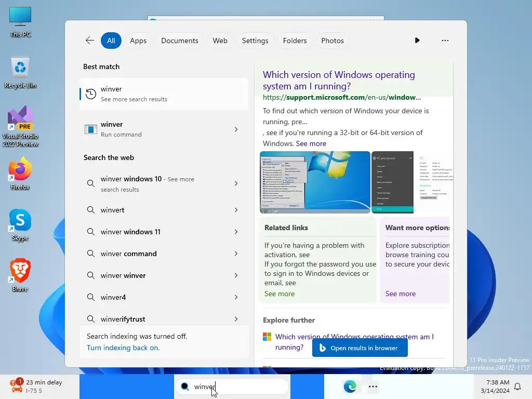Show more filters with the play arrow
The image size is (532, 399).
coord(417,41)
